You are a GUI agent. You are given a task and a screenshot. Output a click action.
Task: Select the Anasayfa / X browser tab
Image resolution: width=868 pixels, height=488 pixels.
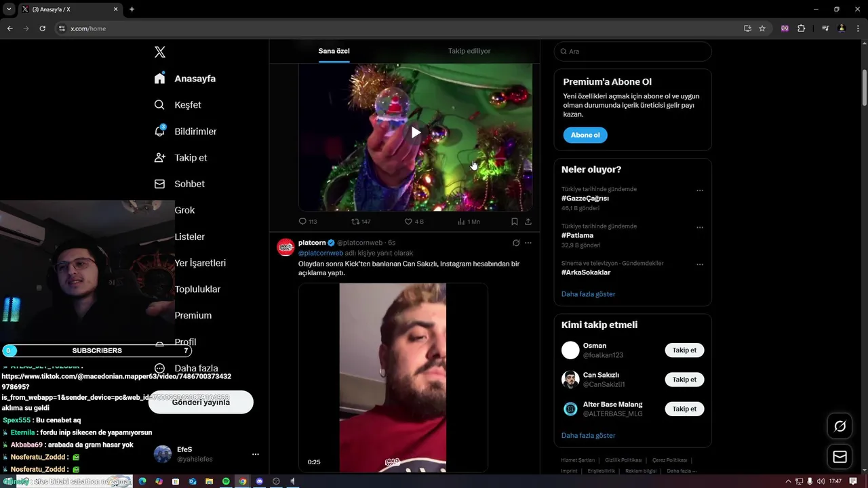coord(69,9)
